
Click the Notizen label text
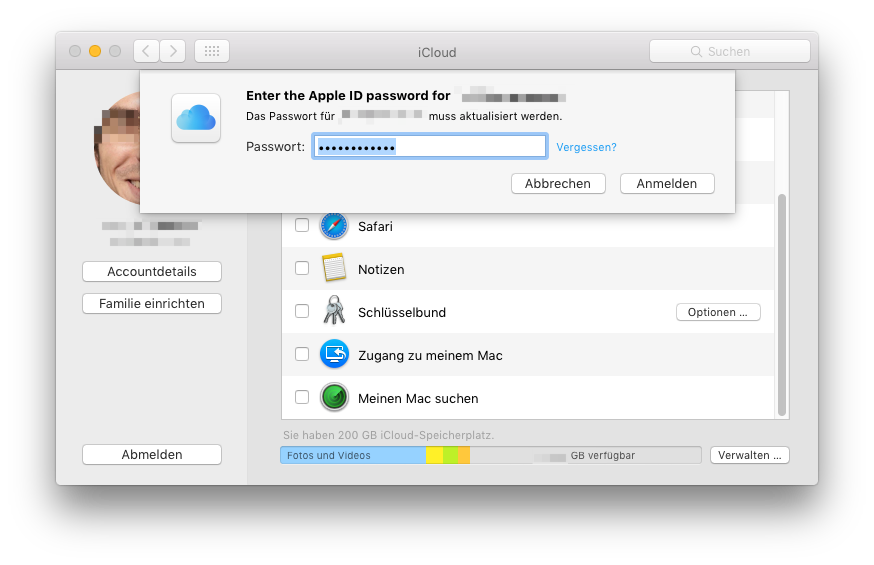[x=381, y=269]
